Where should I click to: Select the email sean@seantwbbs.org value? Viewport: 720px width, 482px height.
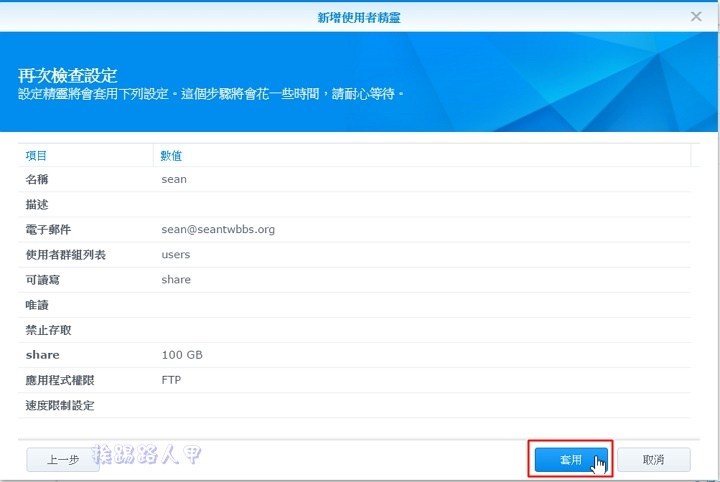(x=218, y=230)
